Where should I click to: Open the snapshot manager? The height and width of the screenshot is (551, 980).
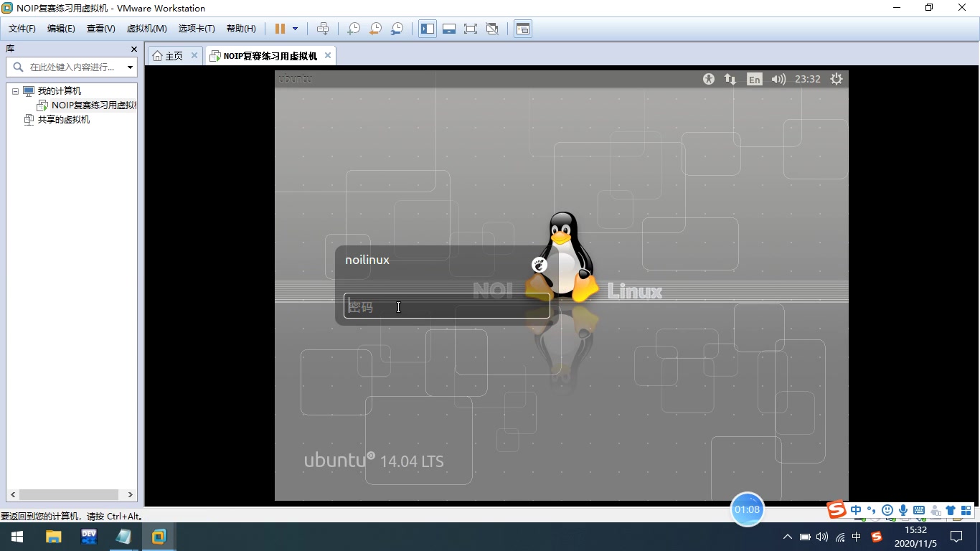(397, 29)
